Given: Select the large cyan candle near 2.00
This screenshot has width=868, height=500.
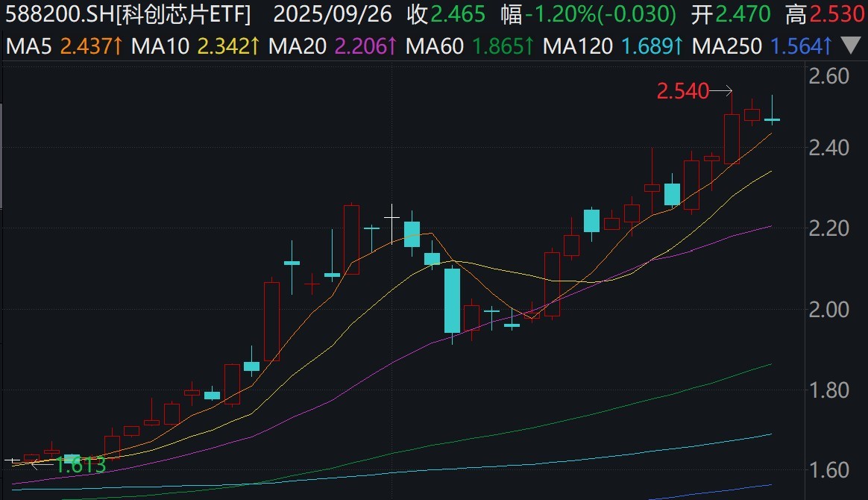Looking at the screenshot, I should point(452,300).
